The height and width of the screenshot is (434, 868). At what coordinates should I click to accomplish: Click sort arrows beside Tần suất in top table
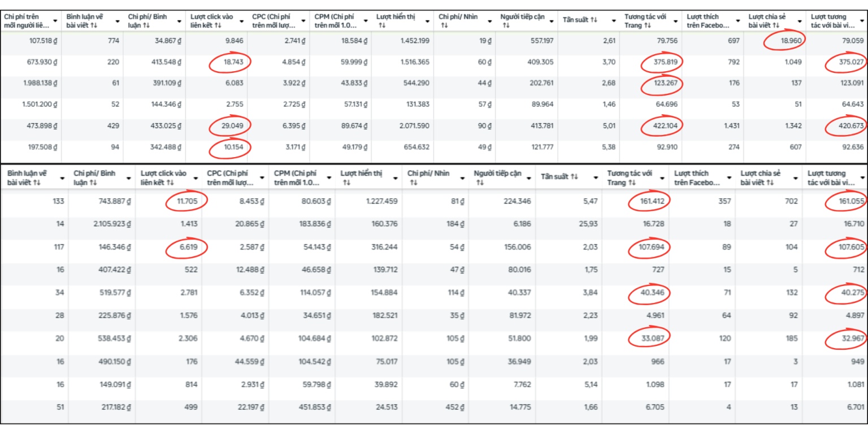click(x=593, y=20)
